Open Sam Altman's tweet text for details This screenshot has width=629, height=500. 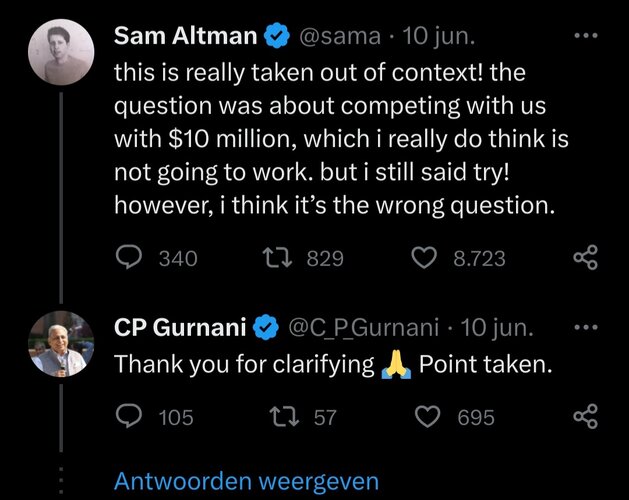[x=341, y=139]
